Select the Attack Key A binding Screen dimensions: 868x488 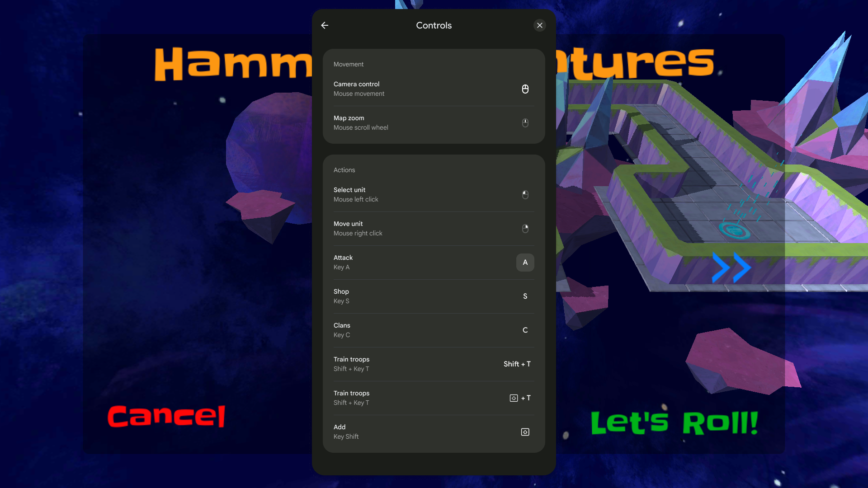(524, 262)
